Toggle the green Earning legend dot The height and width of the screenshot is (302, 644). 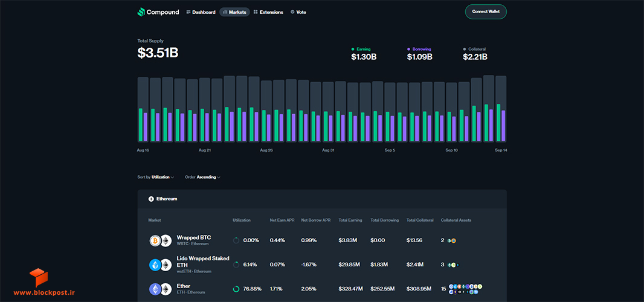[x=353, y=49]
